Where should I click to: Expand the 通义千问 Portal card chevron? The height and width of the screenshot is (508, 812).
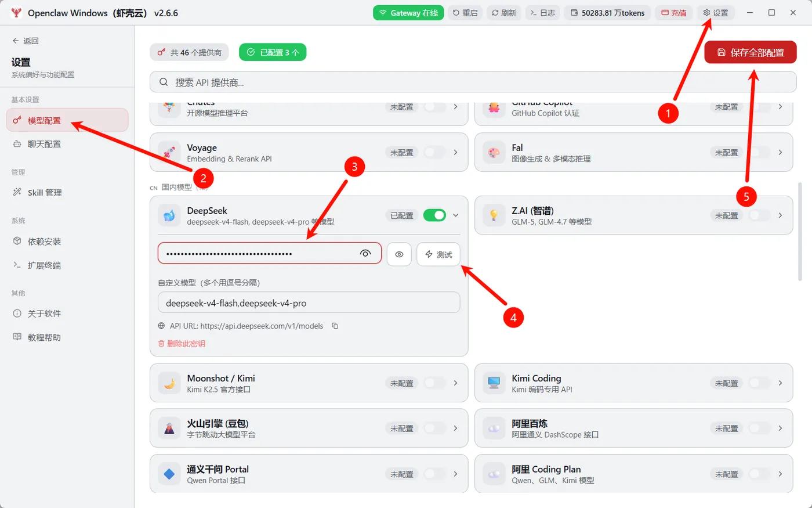pyautogui.click(x=456, y=474)
